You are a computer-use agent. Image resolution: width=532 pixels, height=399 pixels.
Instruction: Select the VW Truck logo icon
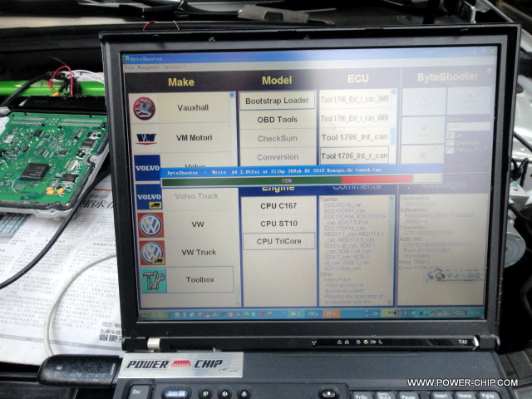click(x=152, y=253)
